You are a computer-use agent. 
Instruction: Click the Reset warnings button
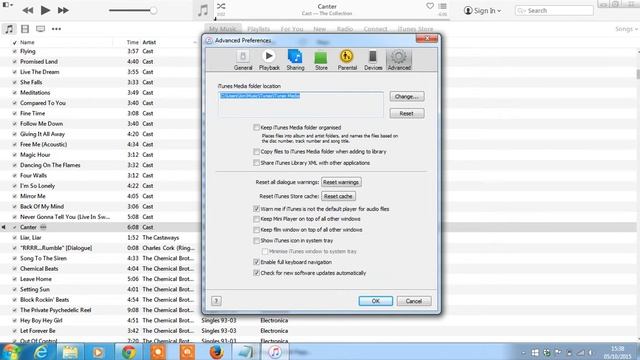click(x=341, y=182)
